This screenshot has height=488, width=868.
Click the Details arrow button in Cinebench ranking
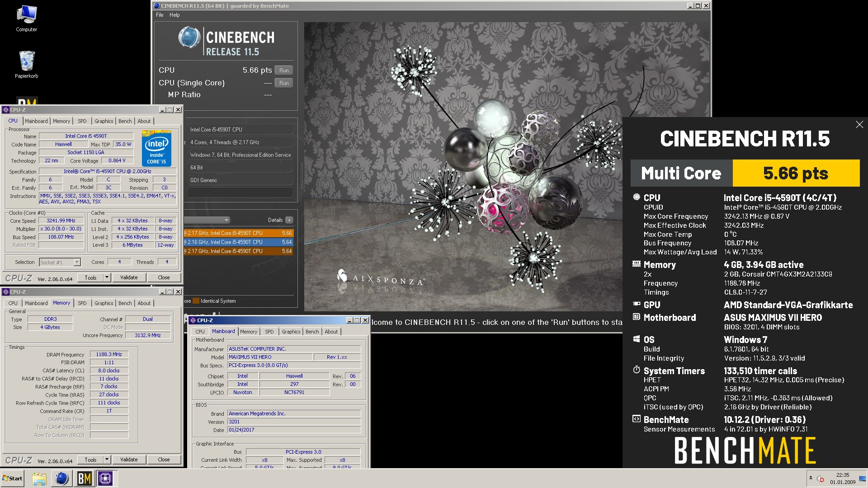coord(289,220)
